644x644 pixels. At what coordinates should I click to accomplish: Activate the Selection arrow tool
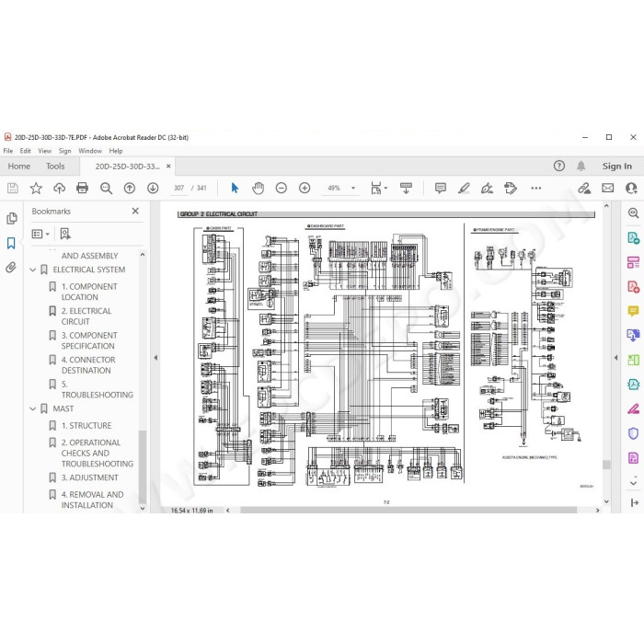pyautogui.click(x=235, y=188)
